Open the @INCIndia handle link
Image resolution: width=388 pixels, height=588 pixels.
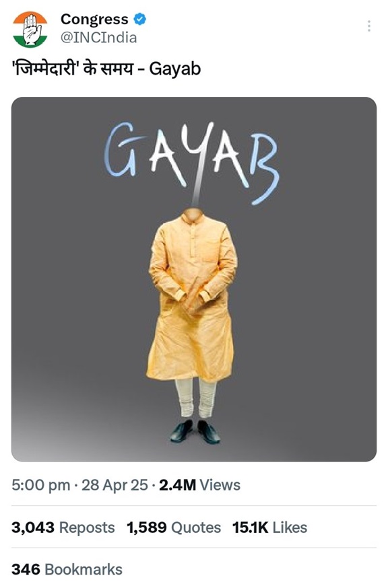tap(99, 38)
